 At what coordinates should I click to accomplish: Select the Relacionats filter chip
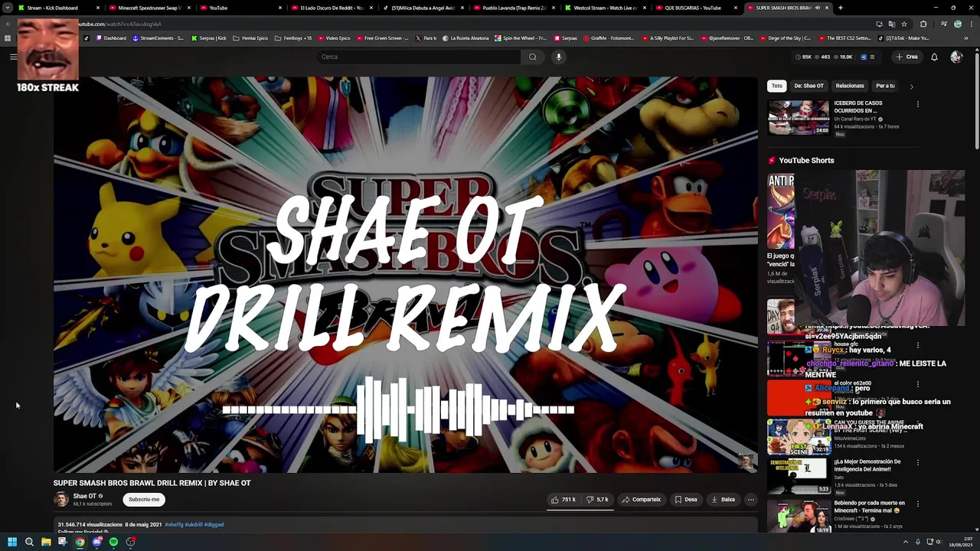(850, 86)
